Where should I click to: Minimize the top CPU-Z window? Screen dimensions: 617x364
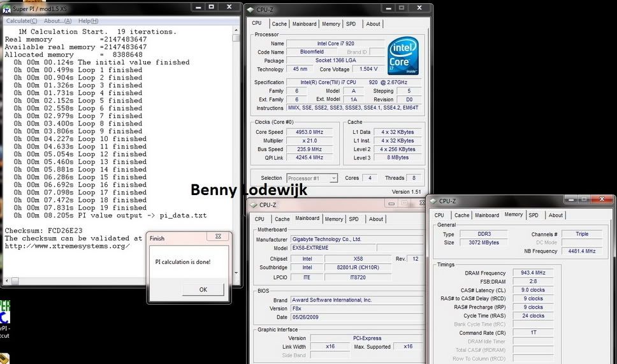click(388, 8)
